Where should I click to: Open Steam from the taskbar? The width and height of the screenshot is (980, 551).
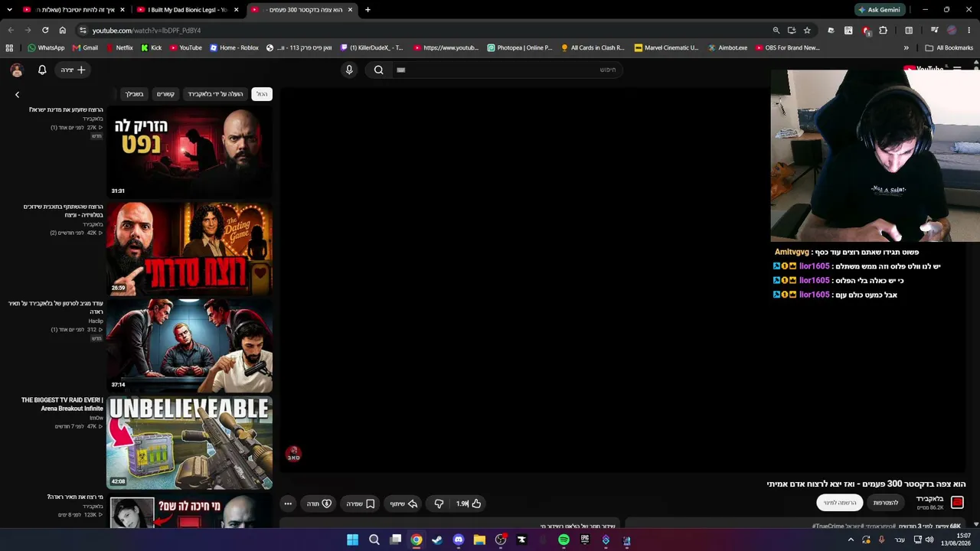click(x=437, y=540)
